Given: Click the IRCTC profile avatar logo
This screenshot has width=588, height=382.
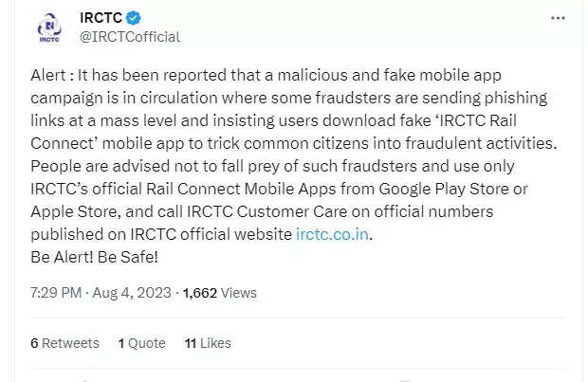Looking at the screenshot, I should click(48, 27).
